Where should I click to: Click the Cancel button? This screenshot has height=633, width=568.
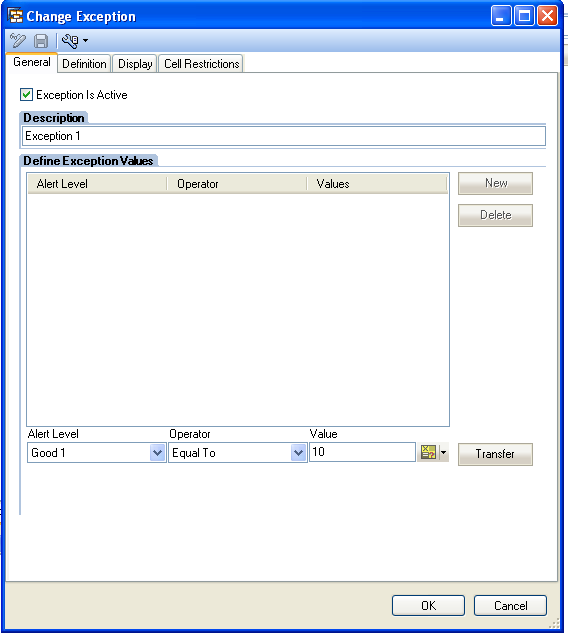click(x=510, y=606)
